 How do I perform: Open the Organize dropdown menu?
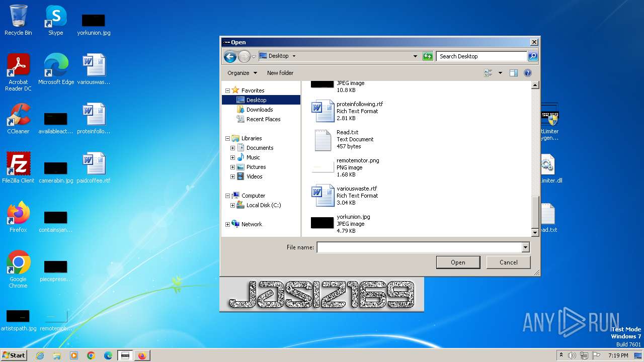tap(242, 73)
